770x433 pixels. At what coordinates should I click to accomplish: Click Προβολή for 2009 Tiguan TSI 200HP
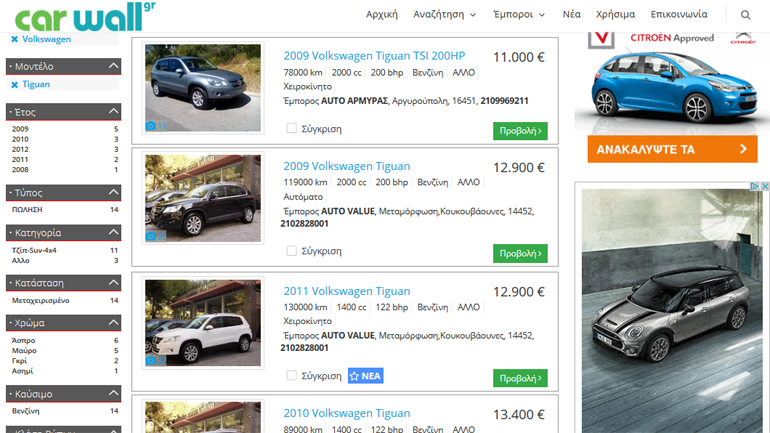520,131
